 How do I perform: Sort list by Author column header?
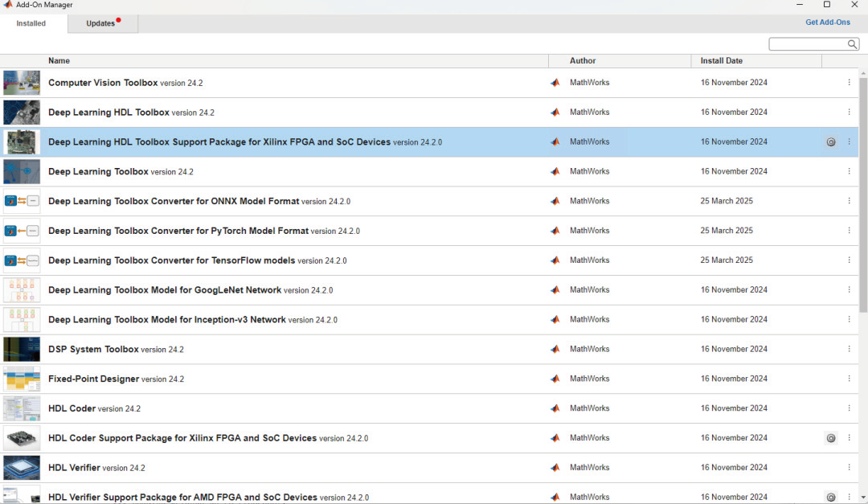tap(583, 61)
